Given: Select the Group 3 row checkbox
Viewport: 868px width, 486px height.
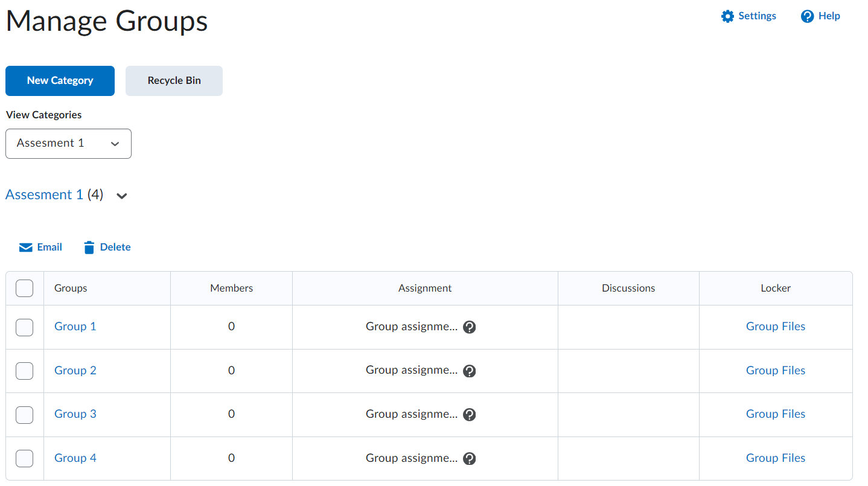Looking at the screenshot, I should (25, 415).
